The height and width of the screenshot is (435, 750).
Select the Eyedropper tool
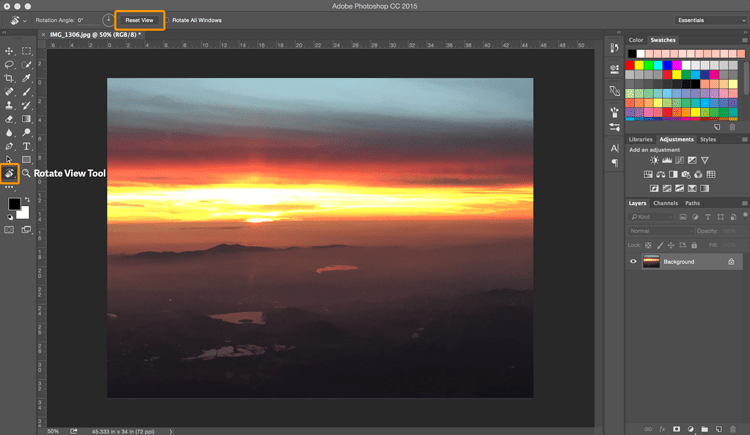point(26,78)
